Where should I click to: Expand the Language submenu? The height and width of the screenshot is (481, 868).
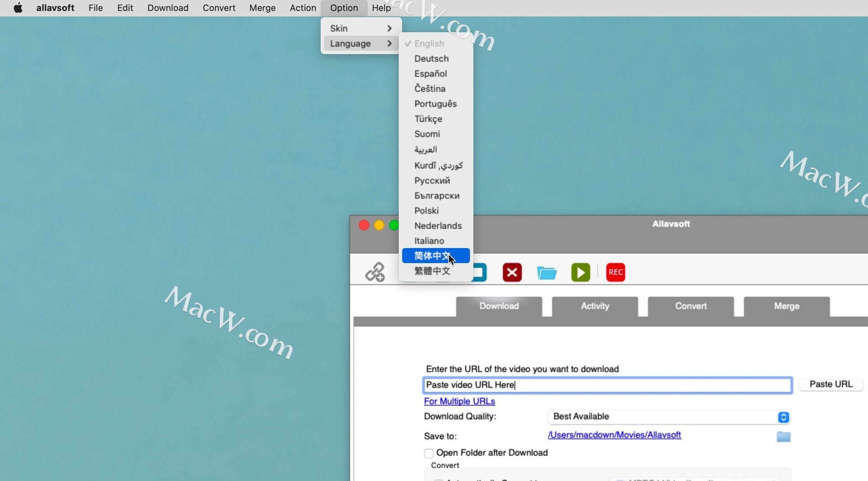point(361,43)
